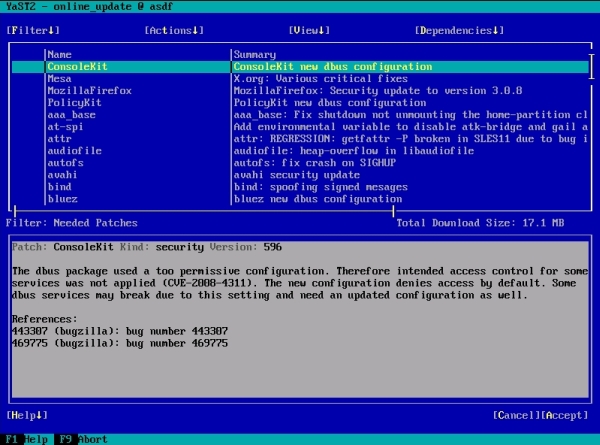Screen dimensions: 600x445
Task: Click the Accept button
Action: [x=564, y=415]
